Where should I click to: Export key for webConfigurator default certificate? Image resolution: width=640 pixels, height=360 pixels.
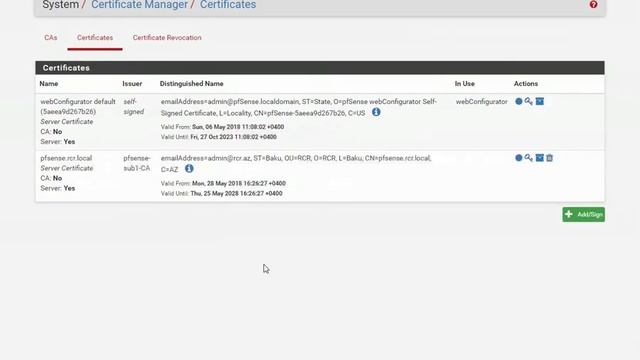coord(529,101)
